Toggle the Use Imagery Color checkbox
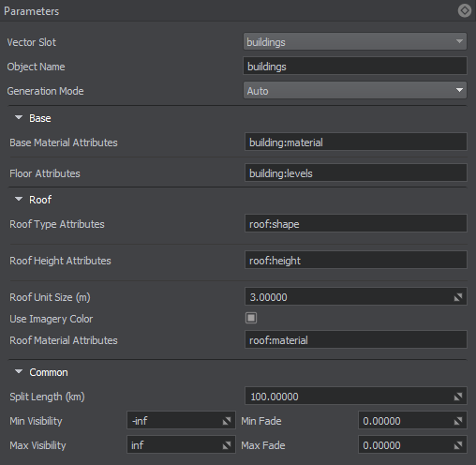Screen dimensions: 476x465 point(251,318)
